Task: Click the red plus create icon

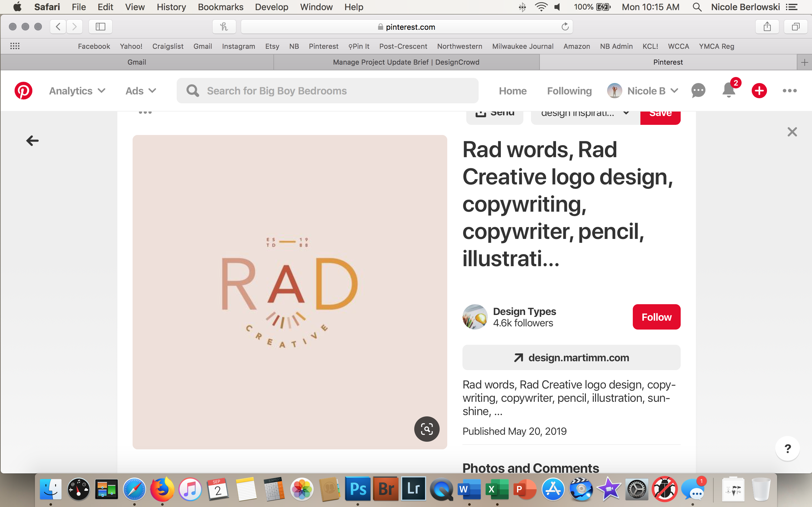Action: (759, 91)
